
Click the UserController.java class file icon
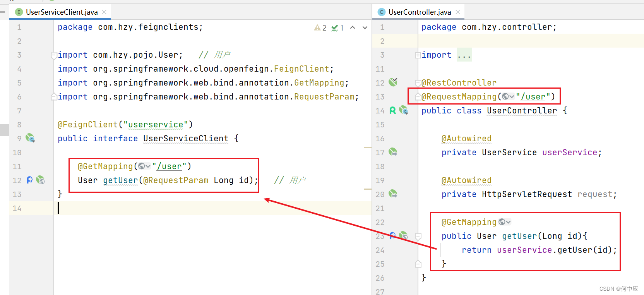382,12
